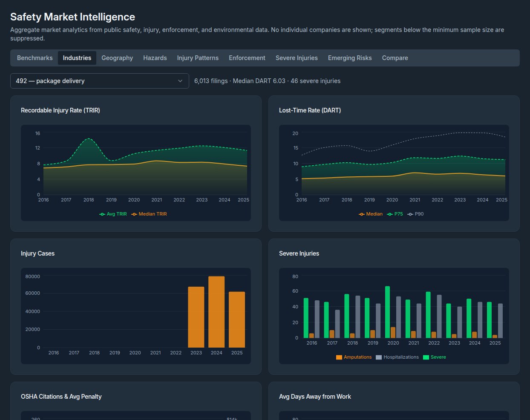Switch to the Geography tab
Screen dimensions: 530x420
[x=117, y=58]
